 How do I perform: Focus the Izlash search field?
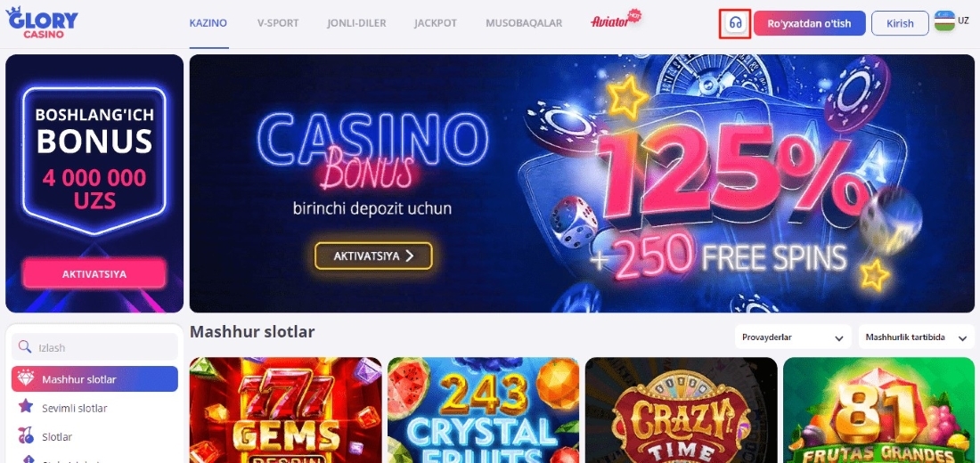coord(94,346)
